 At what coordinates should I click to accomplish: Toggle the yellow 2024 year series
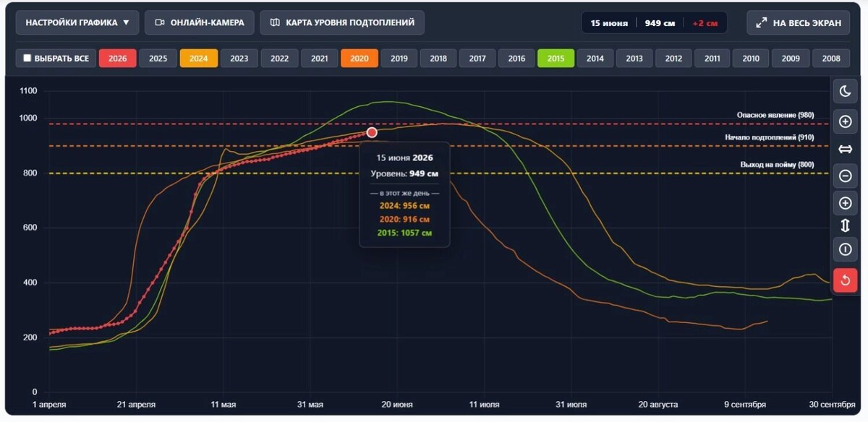[199, 59]
